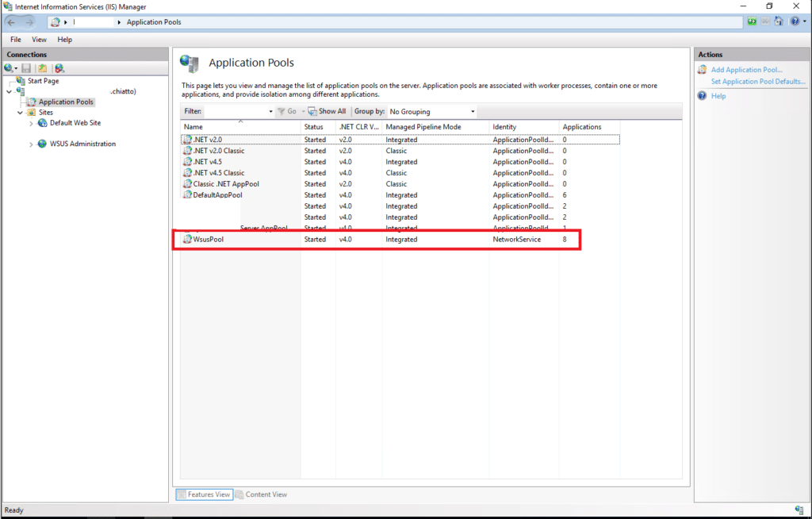This screenshot has height=519, width=812.
Task: Click Add Application Pool link
Action: pyautogui.click(x=746, y=70)
